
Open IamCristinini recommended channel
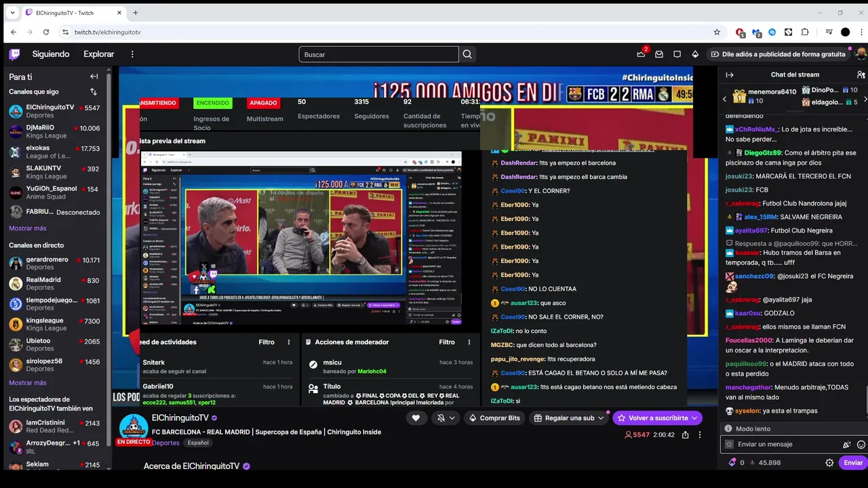click(54, 426)
